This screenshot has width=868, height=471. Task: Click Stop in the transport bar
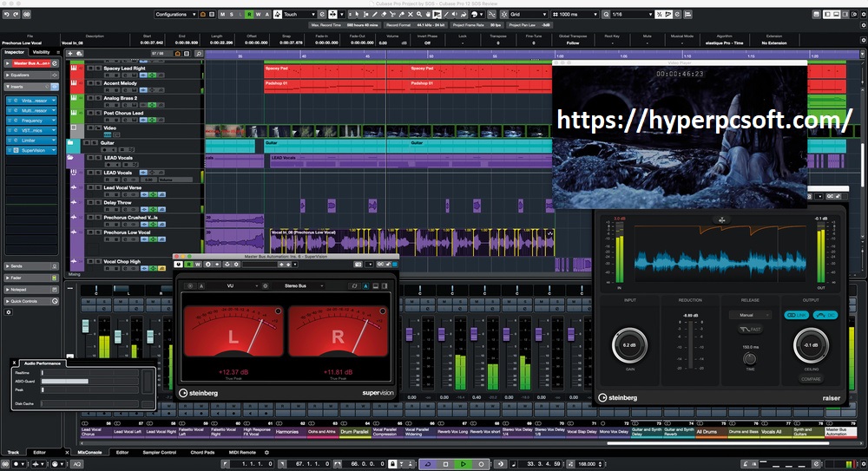point(445,464)
